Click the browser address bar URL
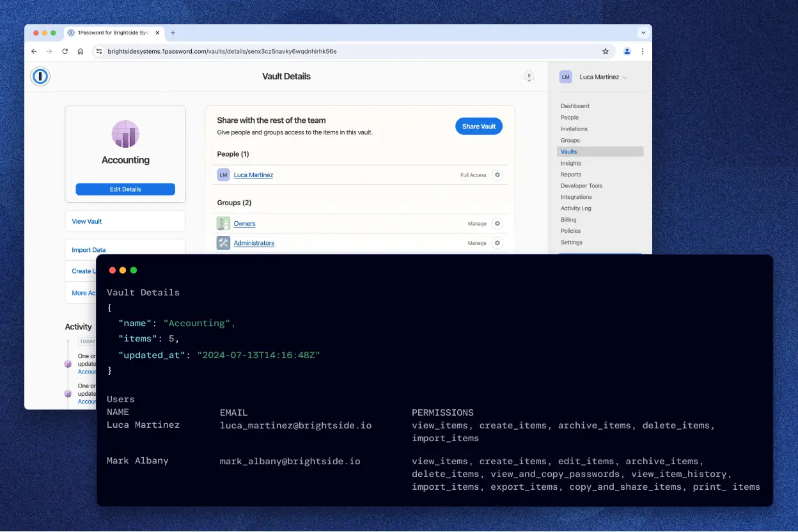798x532 pixels. pyautogui.click(x=222, y=51)
